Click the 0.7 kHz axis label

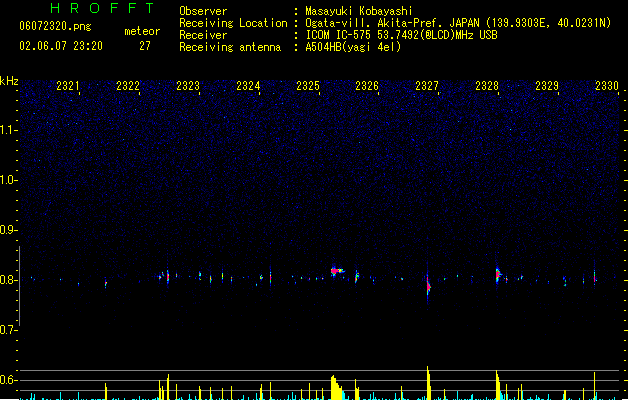pos(7,330)
